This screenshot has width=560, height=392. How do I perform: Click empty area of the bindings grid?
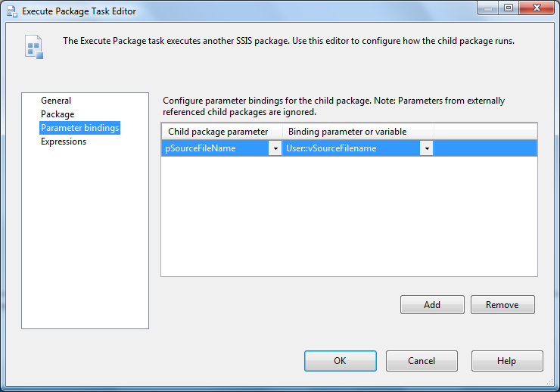(x=349, y=216)
